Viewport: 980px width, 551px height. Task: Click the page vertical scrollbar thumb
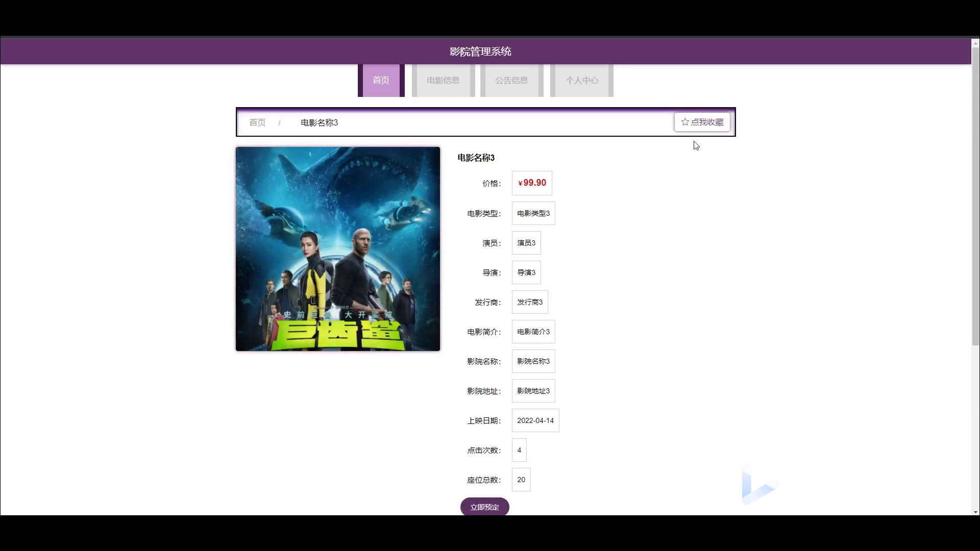975,196
